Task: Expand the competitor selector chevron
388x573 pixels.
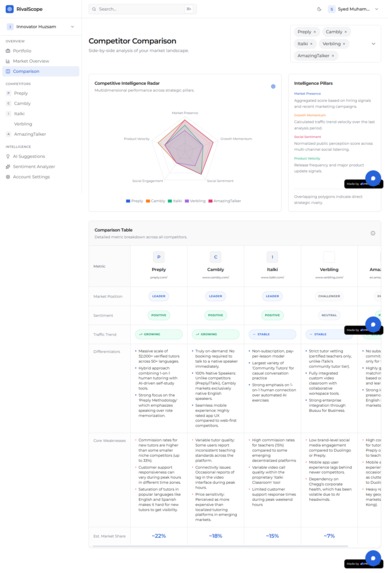Action: (373, 44)
